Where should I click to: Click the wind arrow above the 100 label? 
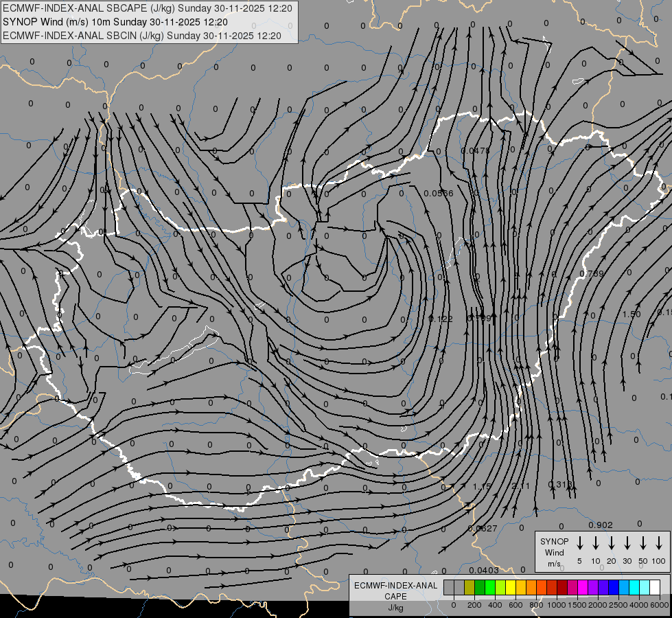pos(659,543)
